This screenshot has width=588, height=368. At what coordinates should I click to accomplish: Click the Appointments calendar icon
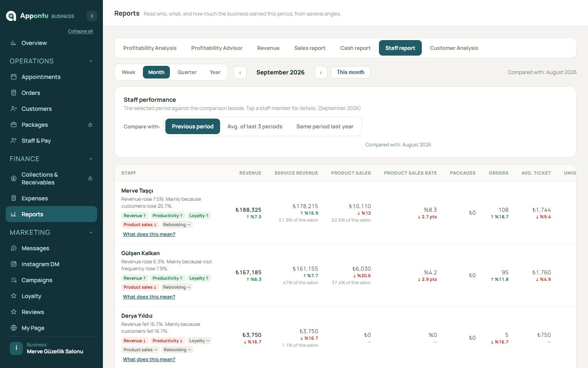click(13, 77)
